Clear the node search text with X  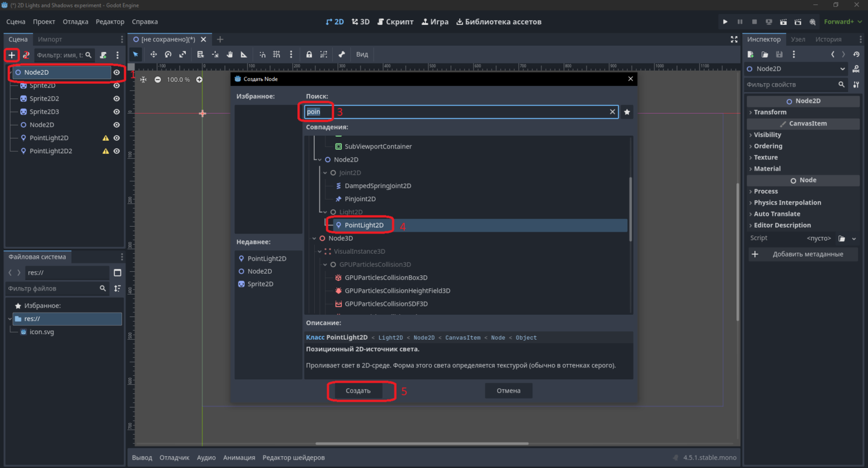pos(612,112)
